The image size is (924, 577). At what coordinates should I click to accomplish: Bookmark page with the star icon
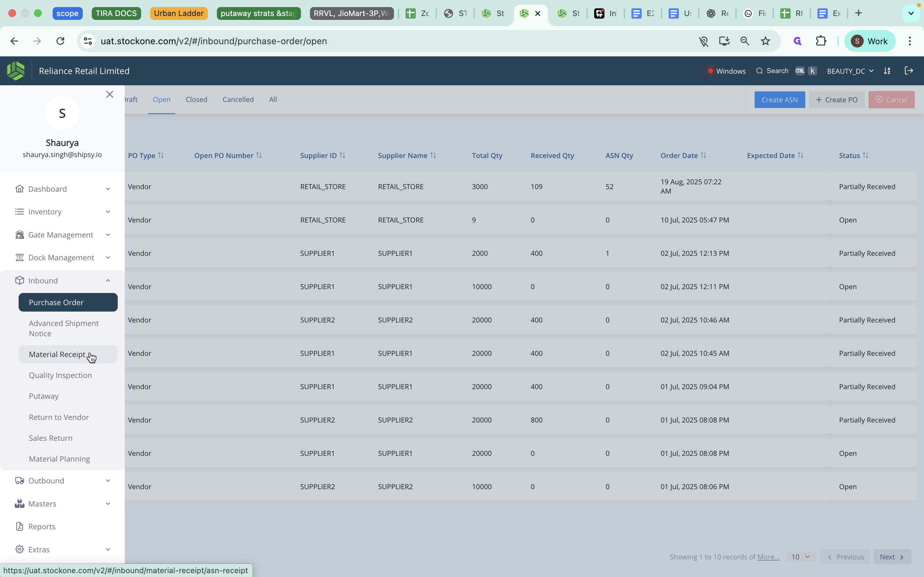pos(765,41)
